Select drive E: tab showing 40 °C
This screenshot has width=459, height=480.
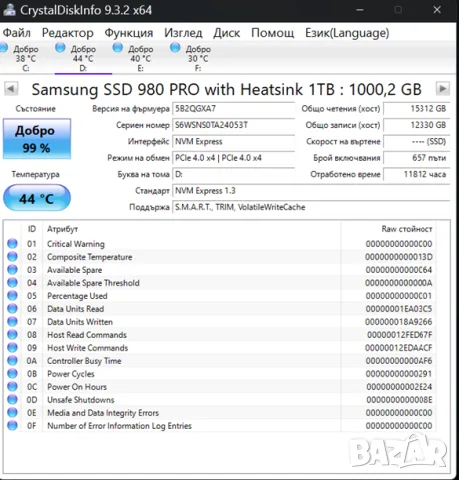[x=140, y=58]
